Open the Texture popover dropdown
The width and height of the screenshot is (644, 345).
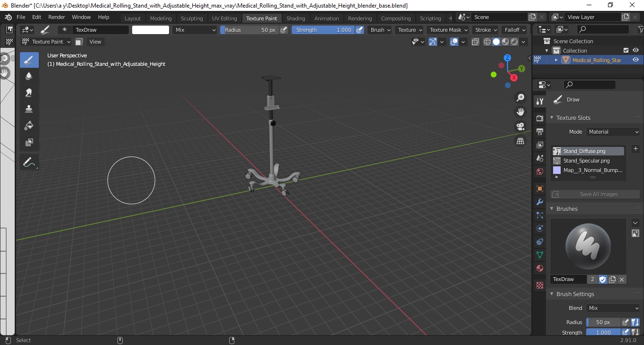click(410, 30)
